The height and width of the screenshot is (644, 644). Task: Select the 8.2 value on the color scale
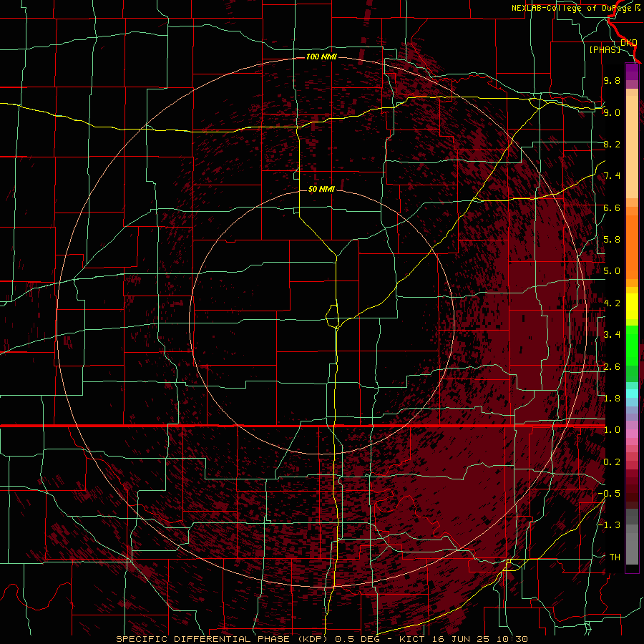click(612, 144)
